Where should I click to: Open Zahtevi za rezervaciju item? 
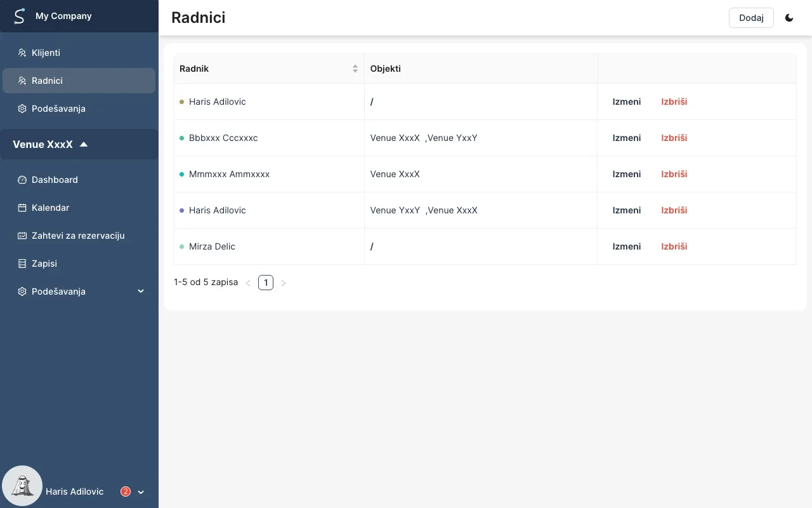pos(79,236)
